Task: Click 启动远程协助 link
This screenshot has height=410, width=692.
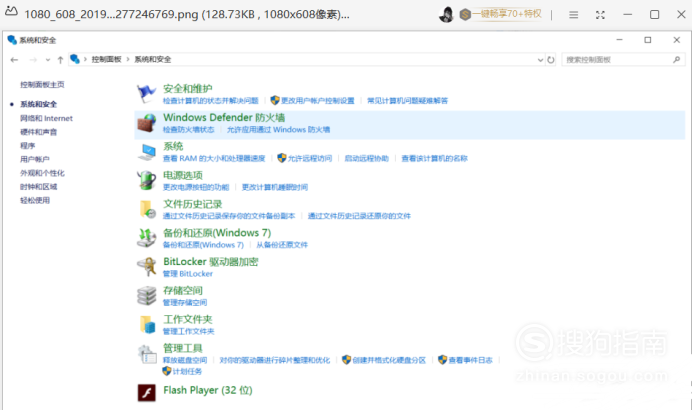Action: 367,158
